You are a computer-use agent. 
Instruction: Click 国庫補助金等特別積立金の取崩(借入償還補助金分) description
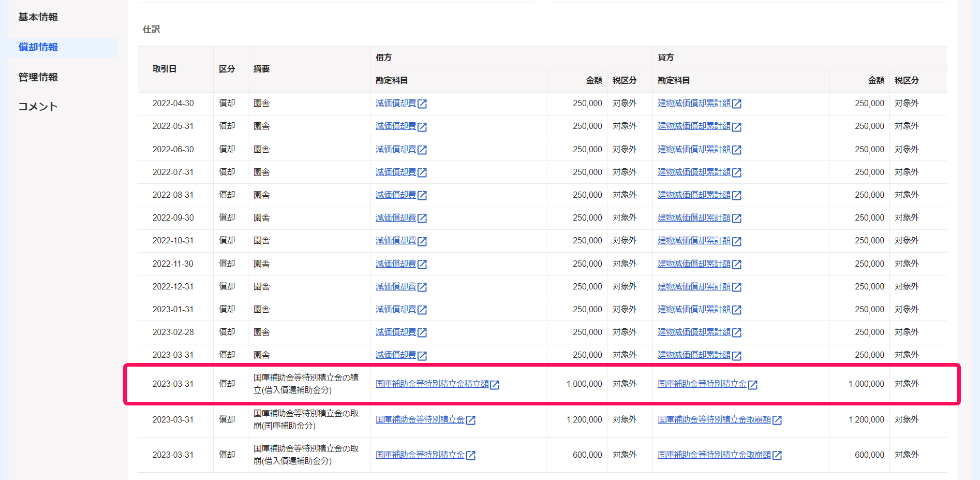306,455
